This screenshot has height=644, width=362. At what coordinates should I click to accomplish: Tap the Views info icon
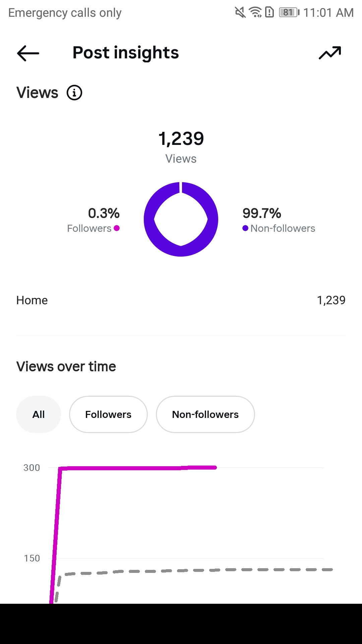[74, 93]
